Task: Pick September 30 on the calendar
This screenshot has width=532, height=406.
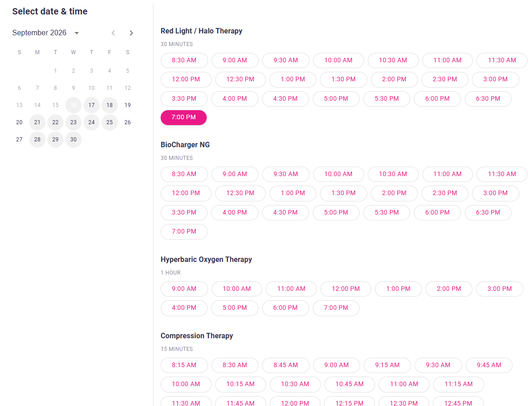Action: 73,140
